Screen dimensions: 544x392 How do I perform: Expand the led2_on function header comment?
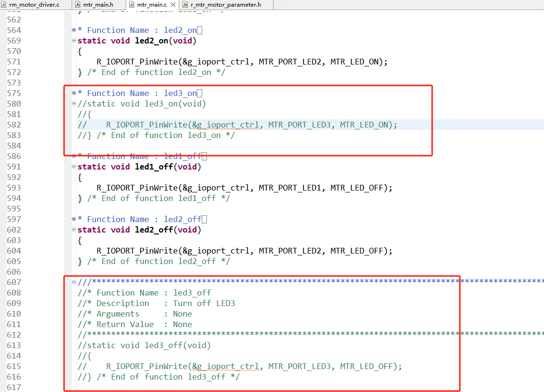tap(74, 30)
